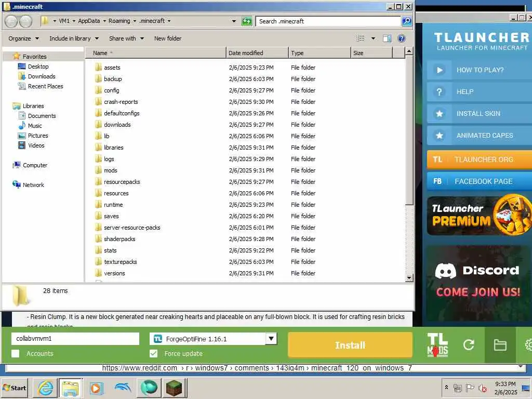Show hidden tray icons arrow
The height and width of the screenshot is (399, 532).
coord(446,387)
